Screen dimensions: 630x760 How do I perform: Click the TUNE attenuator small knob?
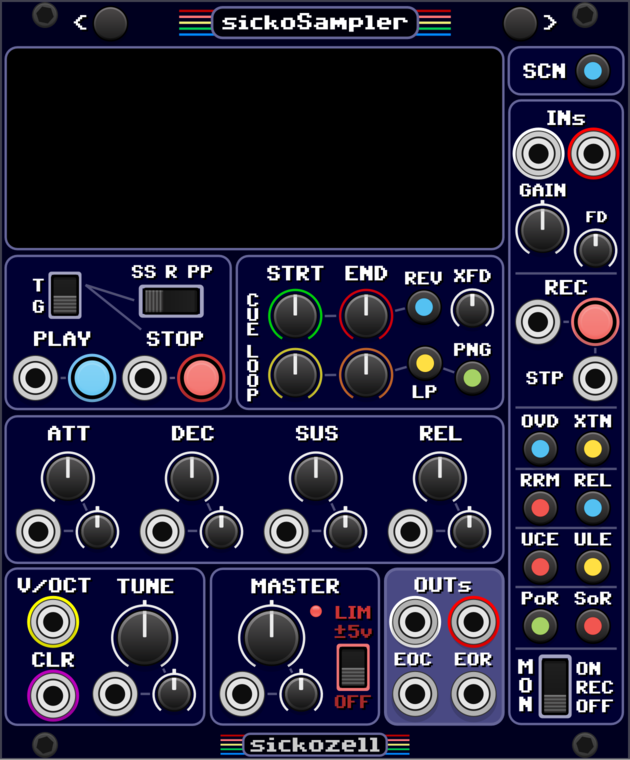tap(174, 693)
